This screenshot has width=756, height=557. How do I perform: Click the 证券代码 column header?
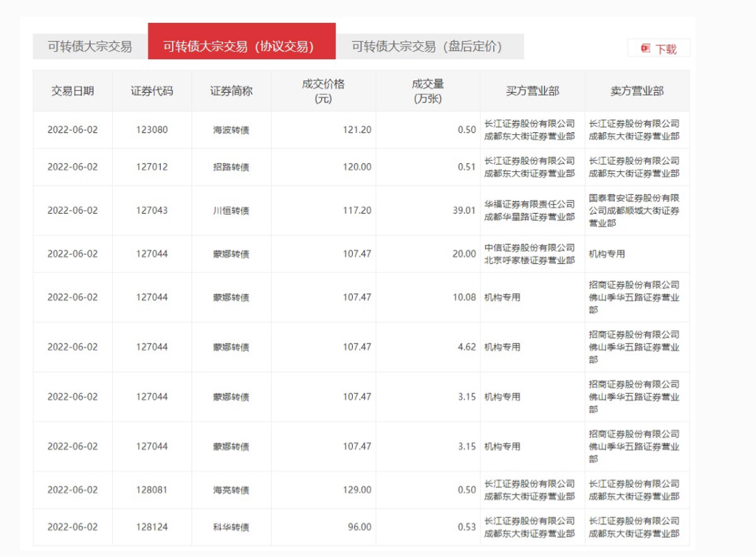pyautogui.click(x=152, y=91)
